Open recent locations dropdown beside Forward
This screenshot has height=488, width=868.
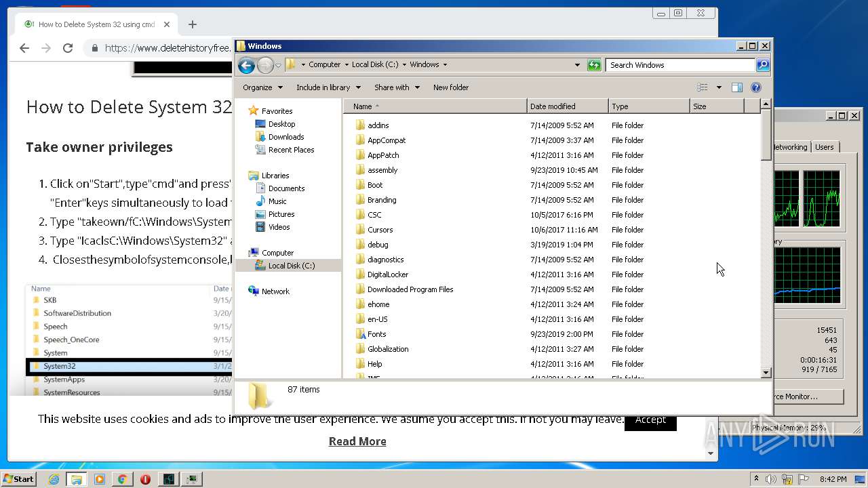pyautogui.click(x=278, y=66)
